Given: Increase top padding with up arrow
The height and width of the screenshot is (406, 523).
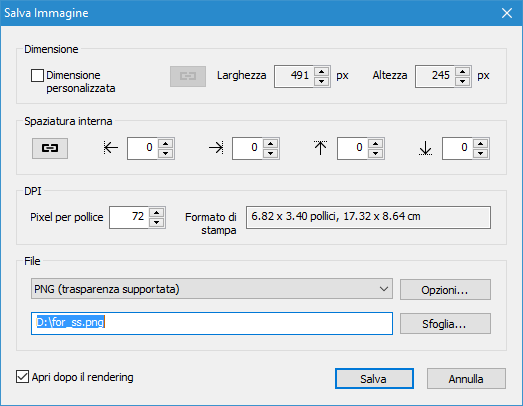Looking at the screenshot, I should click(x=376, y=143).
